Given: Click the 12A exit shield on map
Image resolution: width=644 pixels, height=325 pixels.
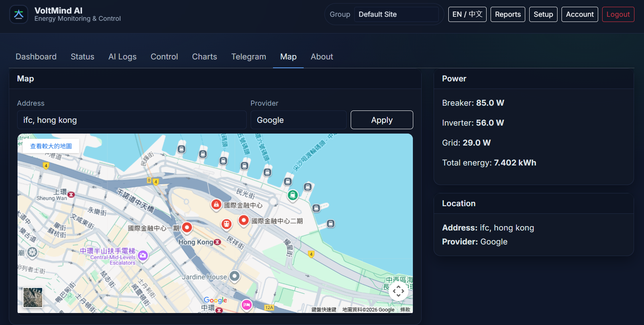Looking at the screenshot, I should (269, 307).
